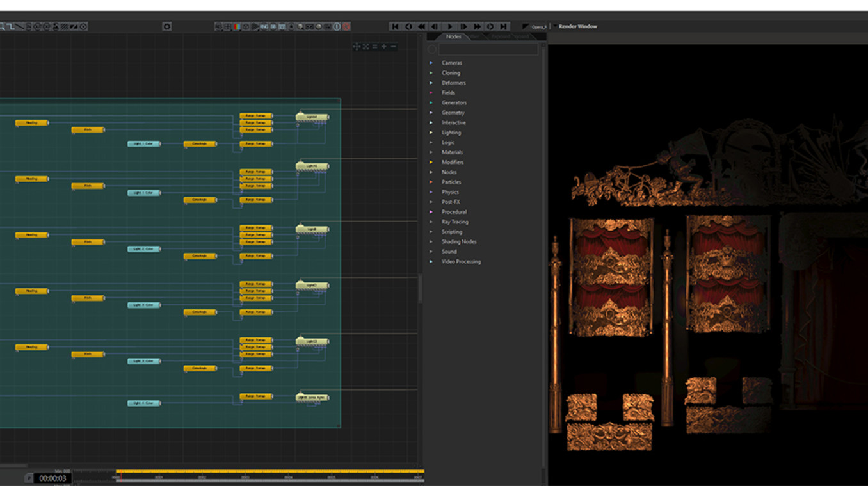Click the red icon at toolbar end
Viewport: 868px width, 486px height.
pos(346,27)
